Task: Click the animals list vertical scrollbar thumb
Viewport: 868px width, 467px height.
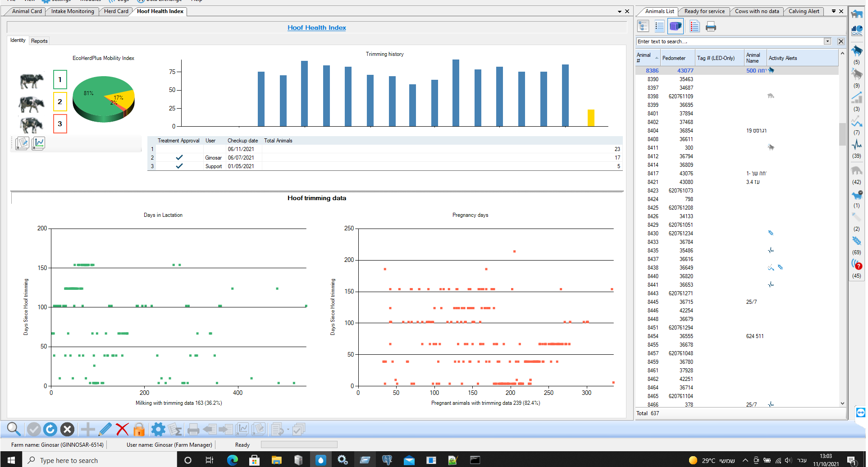Action: 842,134
